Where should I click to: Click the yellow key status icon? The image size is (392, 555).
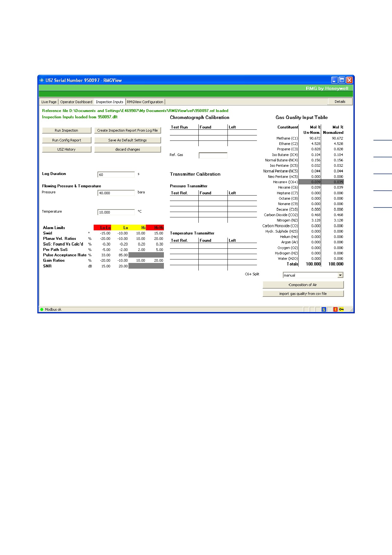tap(341, 309)
